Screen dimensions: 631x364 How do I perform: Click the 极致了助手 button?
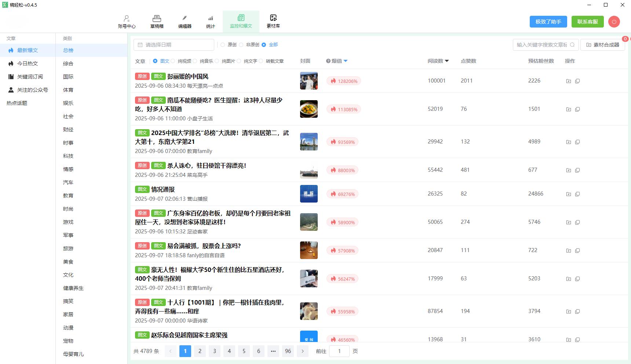click(x=548, y=22)
